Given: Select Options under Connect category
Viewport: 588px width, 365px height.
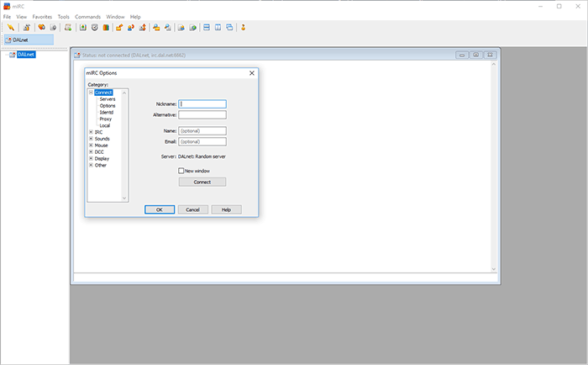Looking at the screenshot, I should [108, 106].
